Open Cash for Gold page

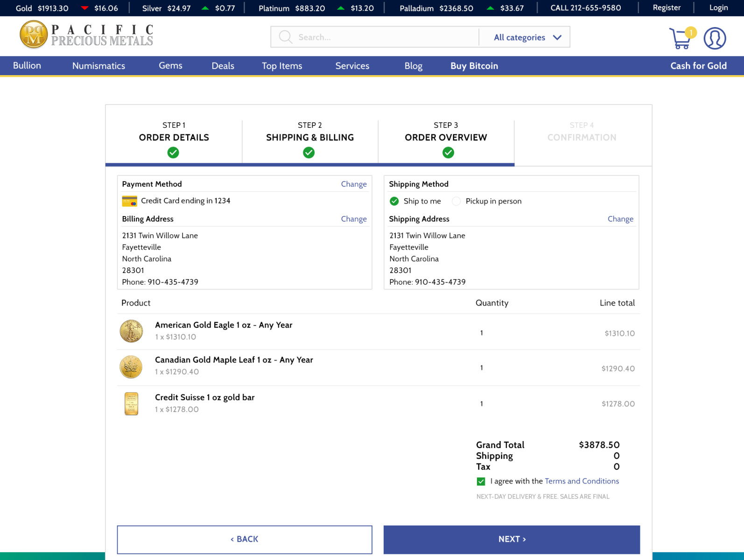[698, 66]
